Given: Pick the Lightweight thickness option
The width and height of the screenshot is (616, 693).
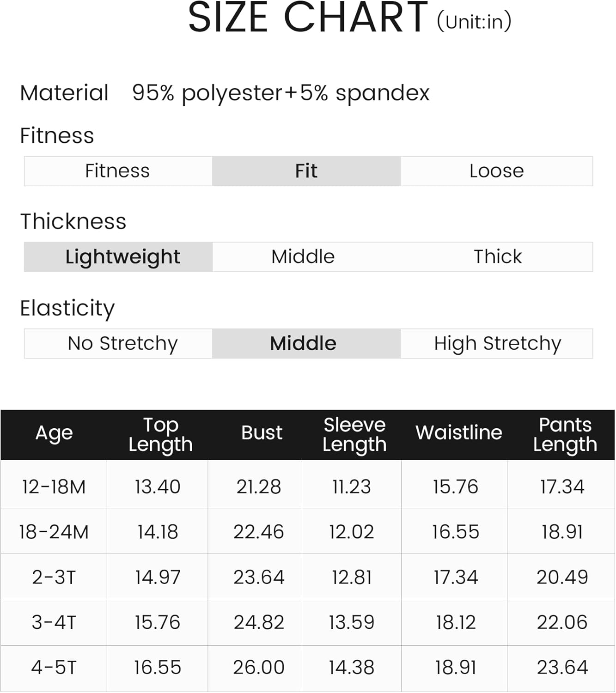Looking at the screenshot, I should (x=122, y=257).
